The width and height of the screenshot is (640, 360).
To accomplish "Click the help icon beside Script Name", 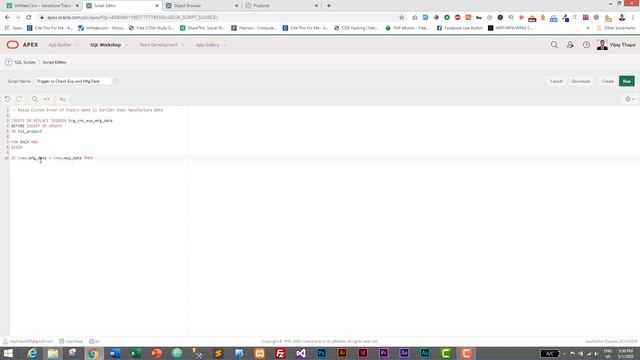I will pos(116,81).
